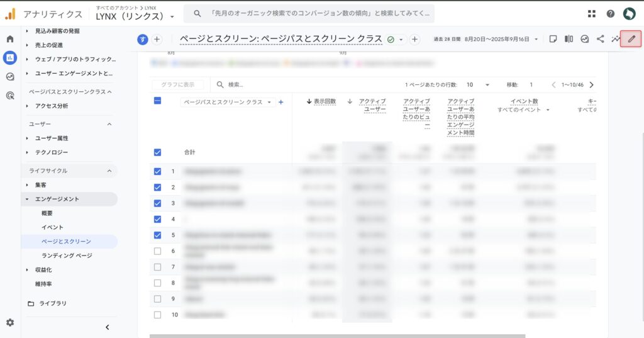
Task: Open the Insights sparkline icon
Action: tap(616, 39)
